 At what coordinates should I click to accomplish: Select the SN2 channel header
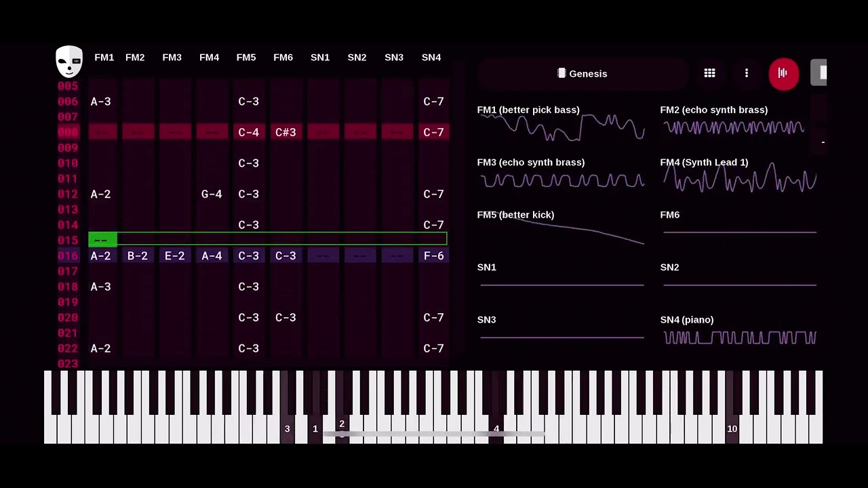click(x=357, y=58)
